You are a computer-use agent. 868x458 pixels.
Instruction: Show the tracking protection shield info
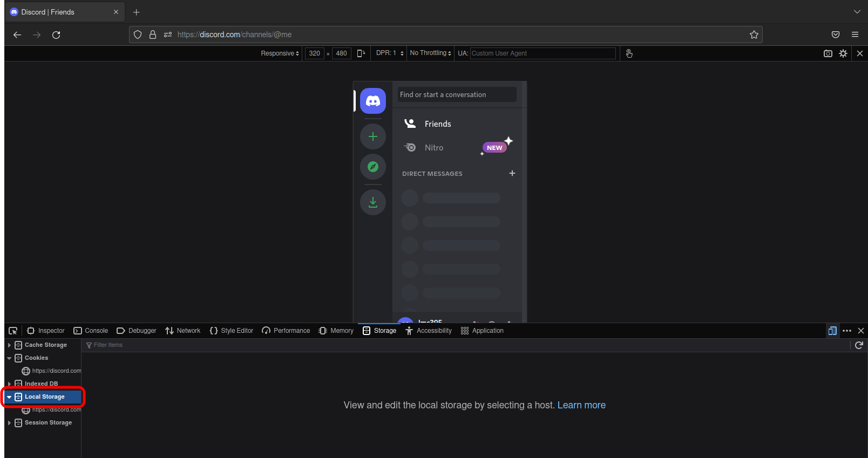coord(138,35)
